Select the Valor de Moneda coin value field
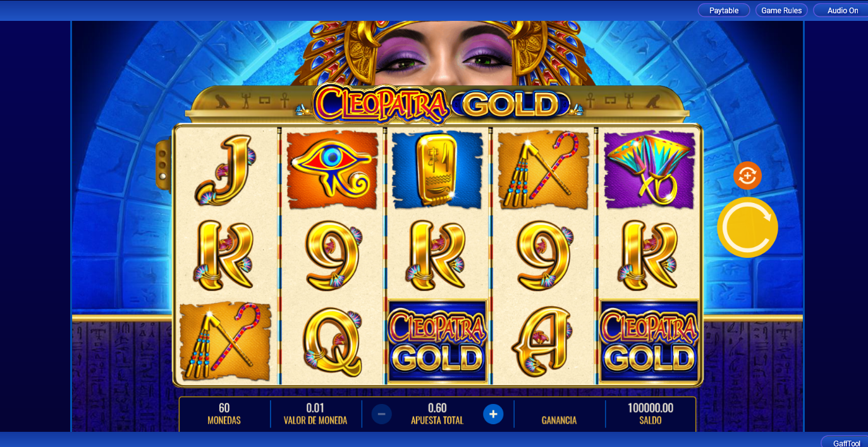This screenshot has width=868, height=447. (x=315, y=413)
